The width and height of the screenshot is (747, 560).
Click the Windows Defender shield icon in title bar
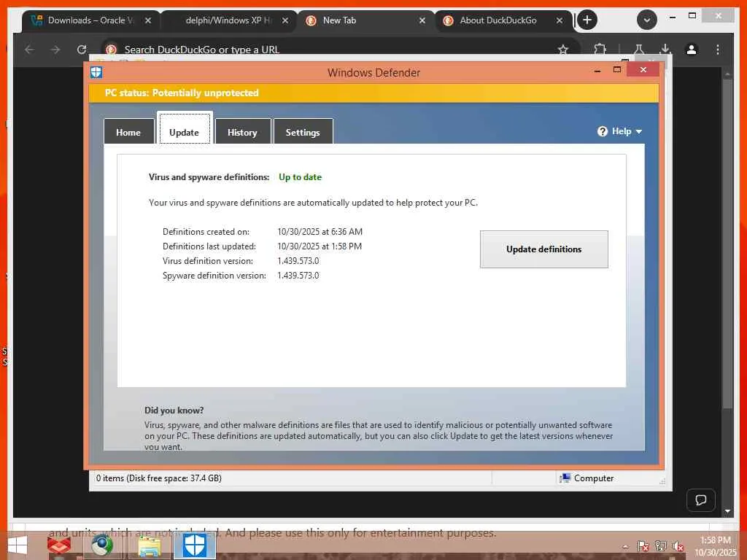(x=96, y=72)
